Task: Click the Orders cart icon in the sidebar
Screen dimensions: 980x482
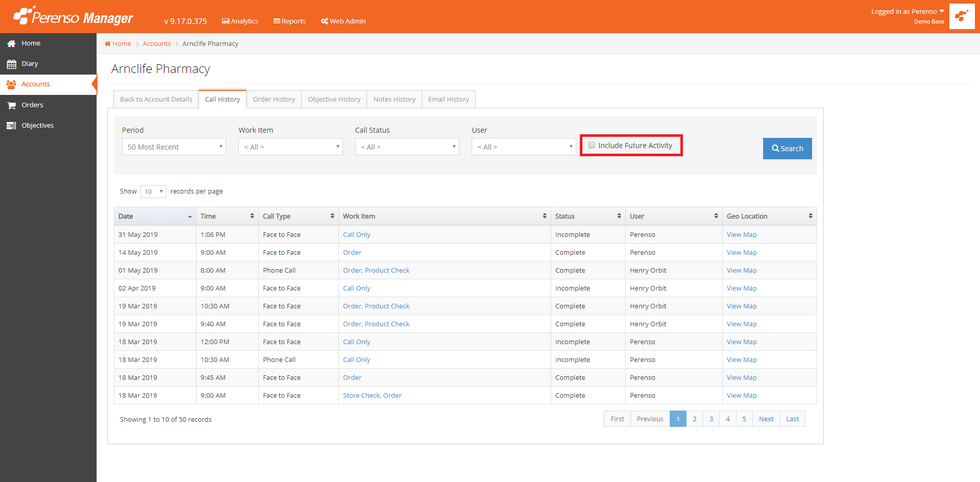Action: [x=11, y=105]
